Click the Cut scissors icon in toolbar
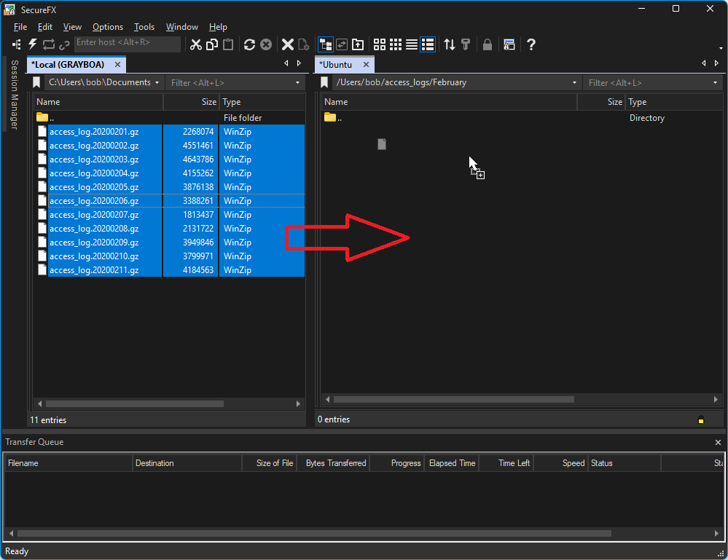 [x=195, y=44]
